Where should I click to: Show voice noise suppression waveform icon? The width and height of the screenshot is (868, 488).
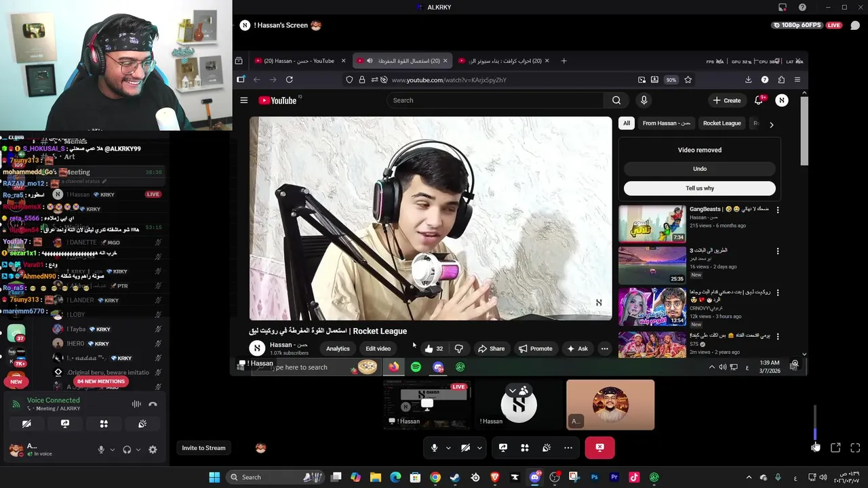tap(136, 404)
